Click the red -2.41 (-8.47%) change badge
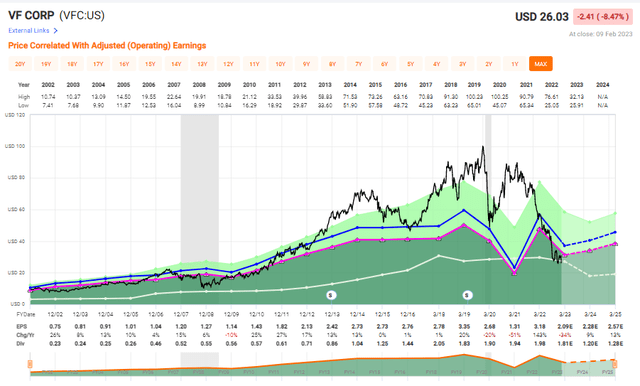640x386 pixels. (603, 17)
